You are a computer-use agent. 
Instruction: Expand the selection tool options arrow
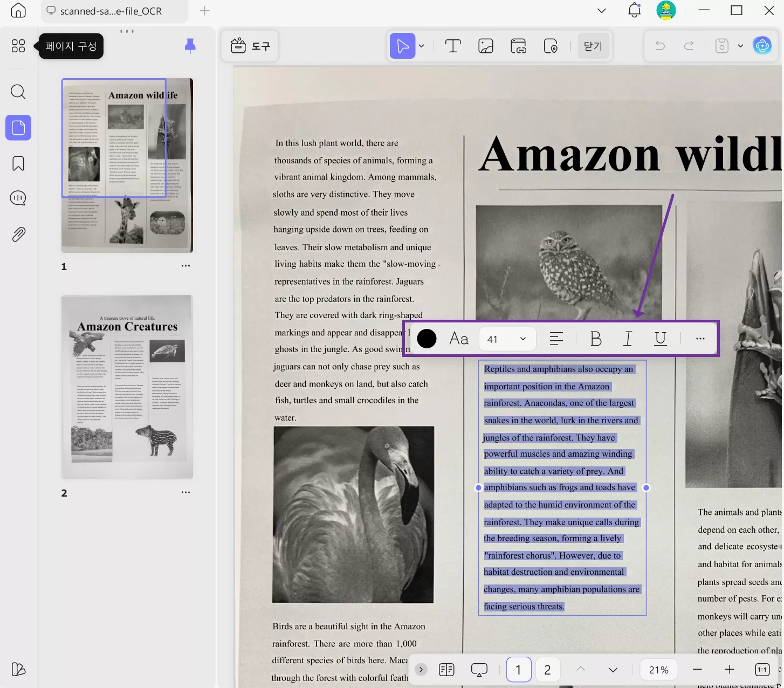pos(422,46)
